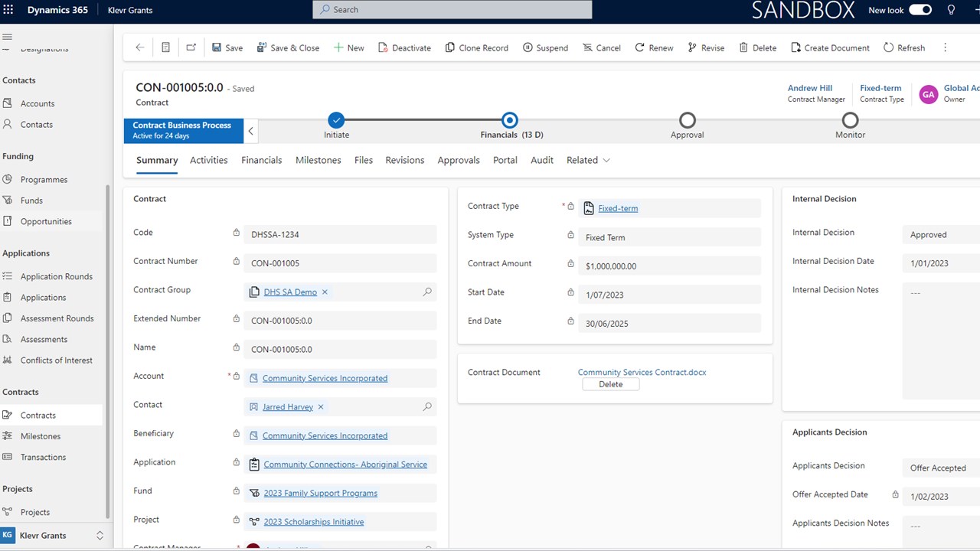Renew the contract
The image size is (980, 551).
pos(654,47)
